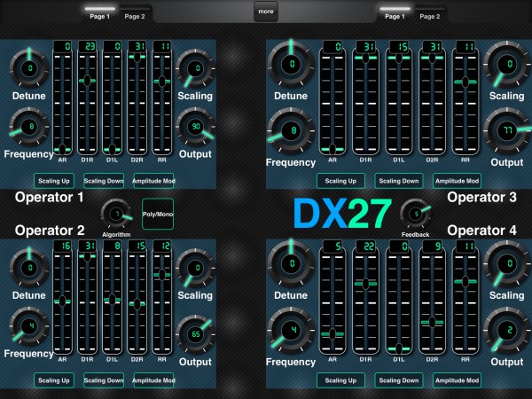Toggle Operator 3 Scaling Up
The image size is (532, 399).
coord(341,181)
